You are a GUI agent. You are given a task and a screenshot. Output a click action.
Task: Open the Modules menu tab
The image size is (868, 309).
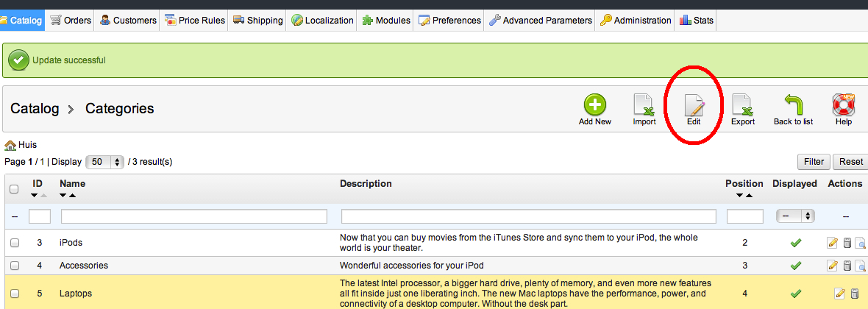(386, 21)
